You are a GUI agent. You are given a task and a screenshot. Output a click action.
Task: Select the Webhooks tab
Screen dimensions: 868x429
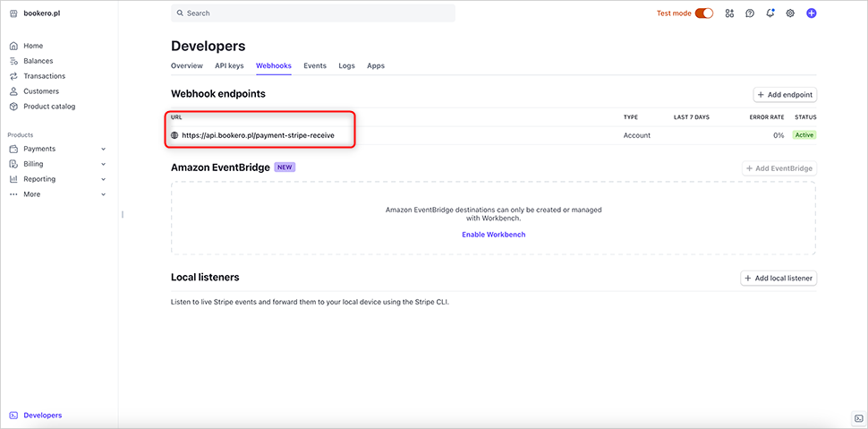point(274,66)
